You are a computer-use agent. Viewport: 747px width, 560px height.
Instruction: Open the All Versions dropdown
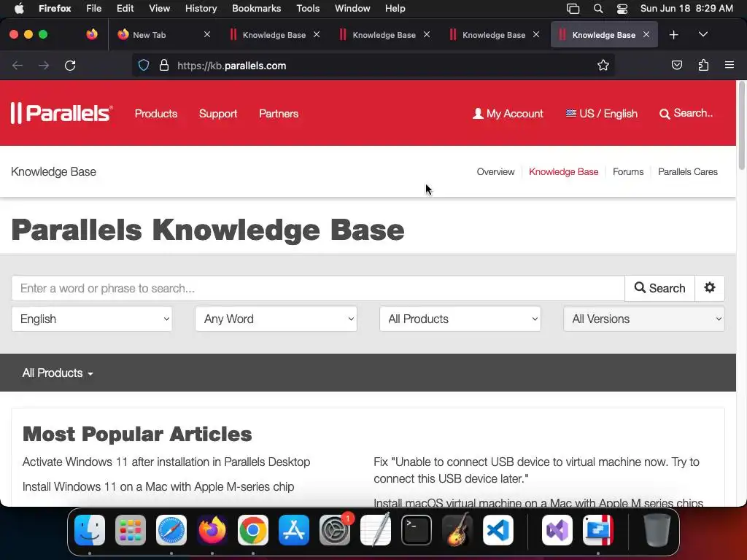tap(644, 319)
